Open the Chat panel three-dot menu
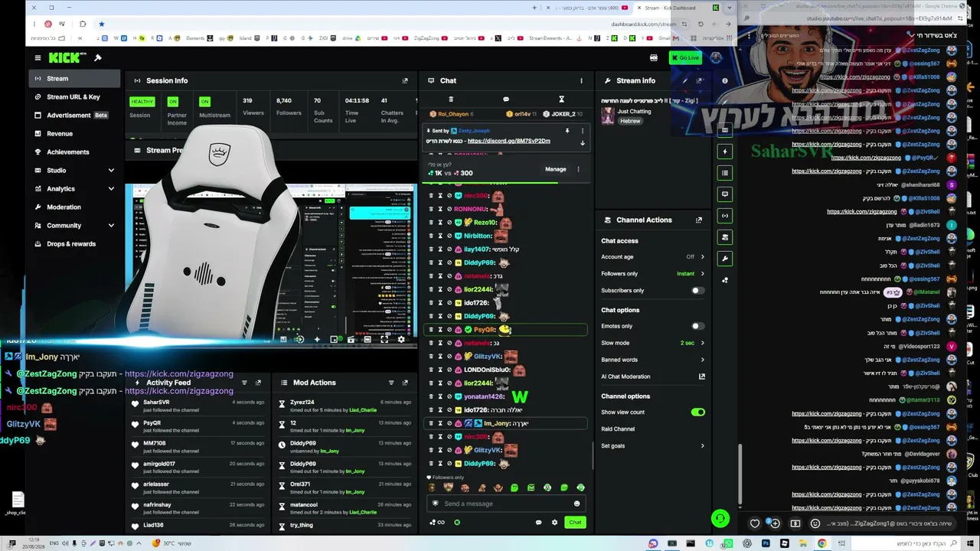Viewport: 980px width, 551px height. click(581, 80)
